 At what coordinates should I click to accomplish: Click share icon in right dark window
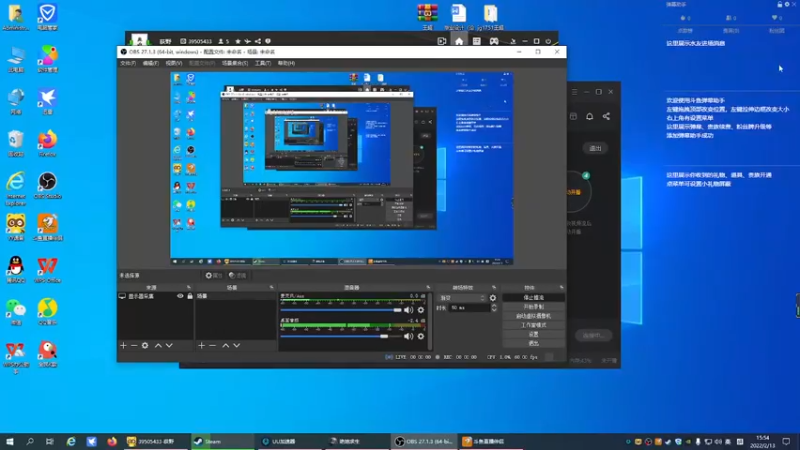tap(606, 116)
